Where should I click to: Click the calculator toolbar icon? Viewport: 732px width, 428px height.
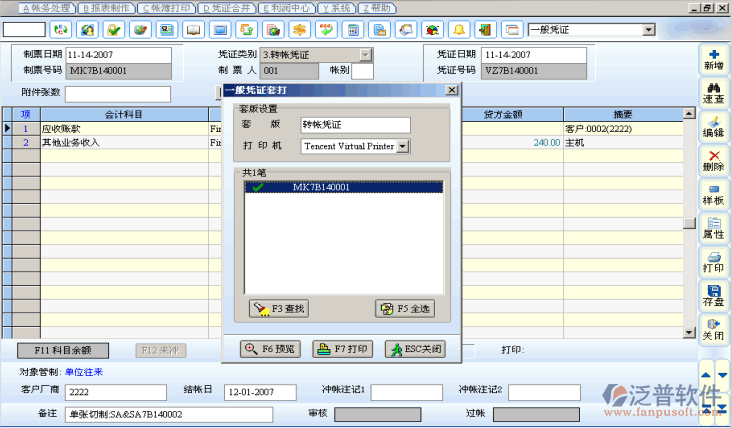(x=353, y=30)
